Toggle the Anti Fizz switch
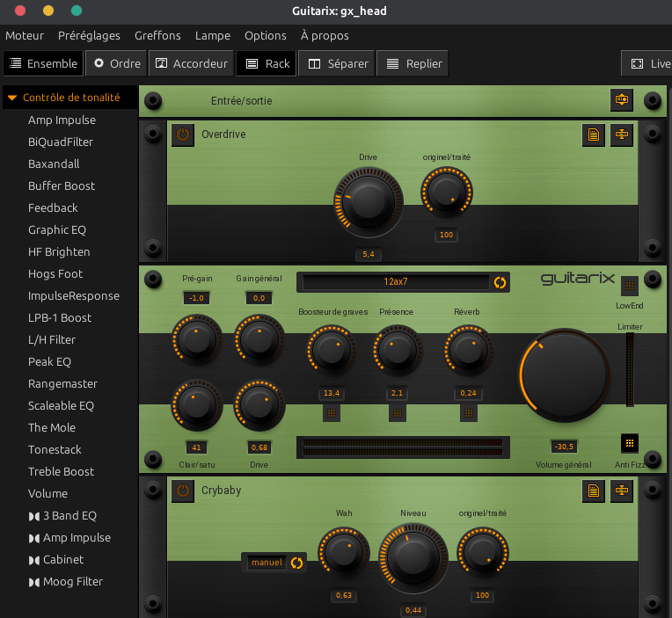The image size is (672, 618). pos(630,443)
